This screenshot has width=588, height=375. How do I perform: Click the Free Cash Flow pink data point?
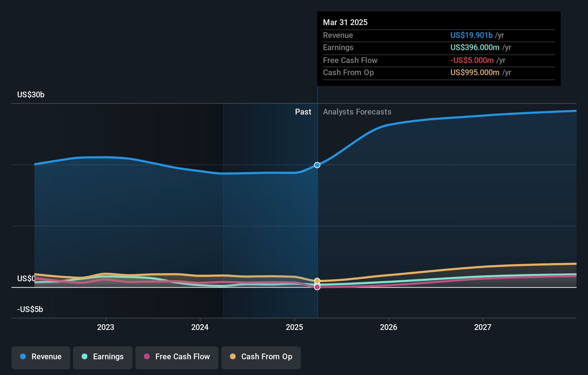(x=317, y=287)
